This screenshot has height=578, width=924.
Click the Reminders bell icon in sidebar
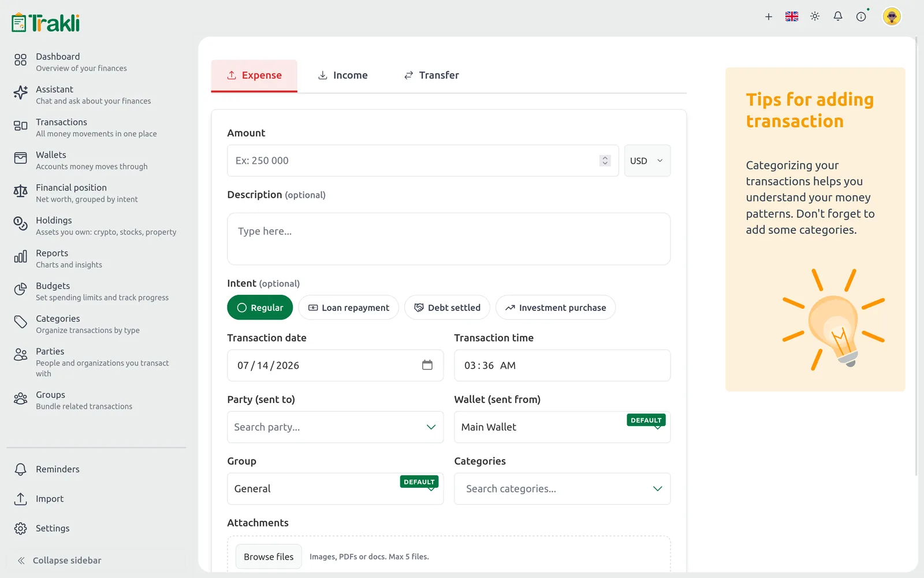click(x=20, y=469)
